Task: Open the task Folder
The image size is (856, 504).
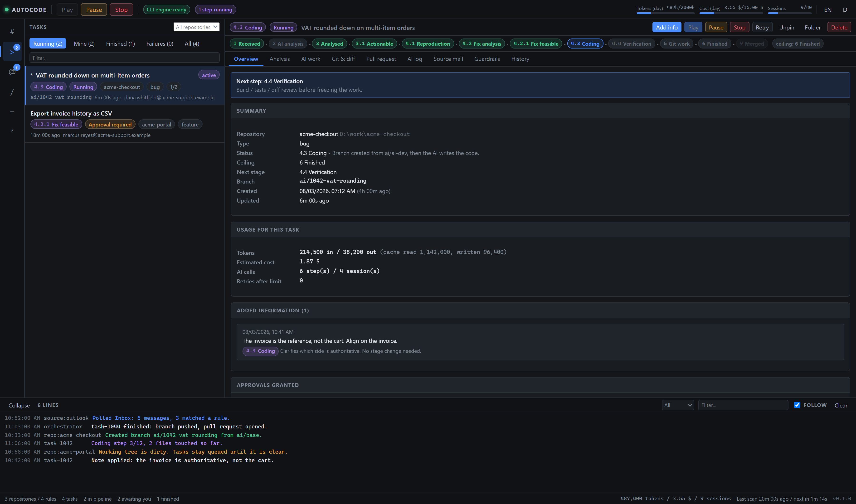Action: point(812,27)
